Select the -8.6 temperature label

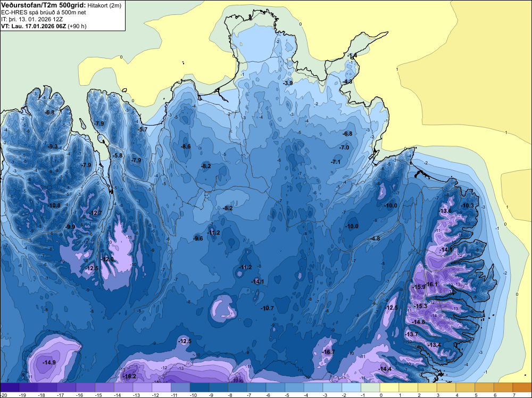pyautogui.click(x=185, y=146)
